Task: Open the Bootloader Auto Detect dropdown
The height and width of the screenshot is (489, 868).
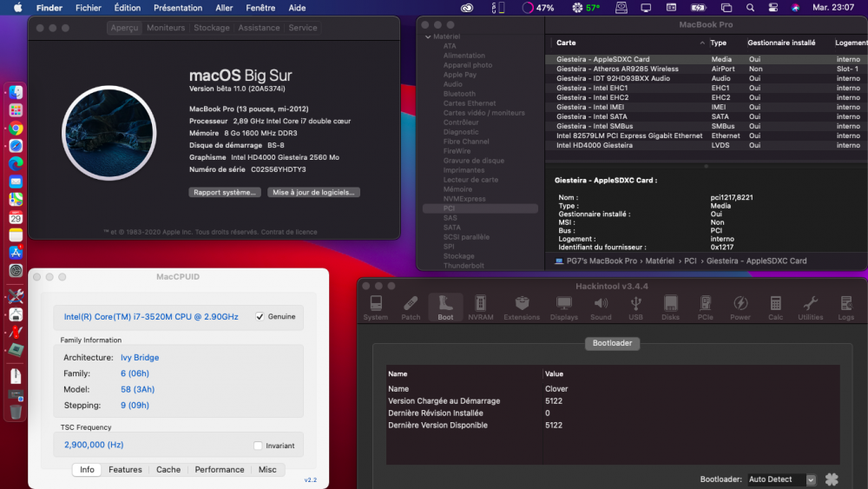Action: click(782, 479)
